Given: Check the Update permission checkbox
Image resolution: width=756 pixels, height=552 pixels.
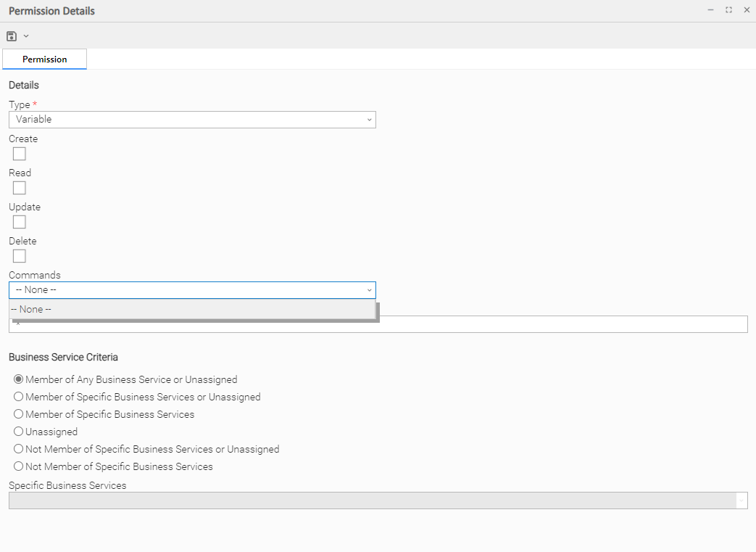Looking at the screenshot, I should point(20,222).
